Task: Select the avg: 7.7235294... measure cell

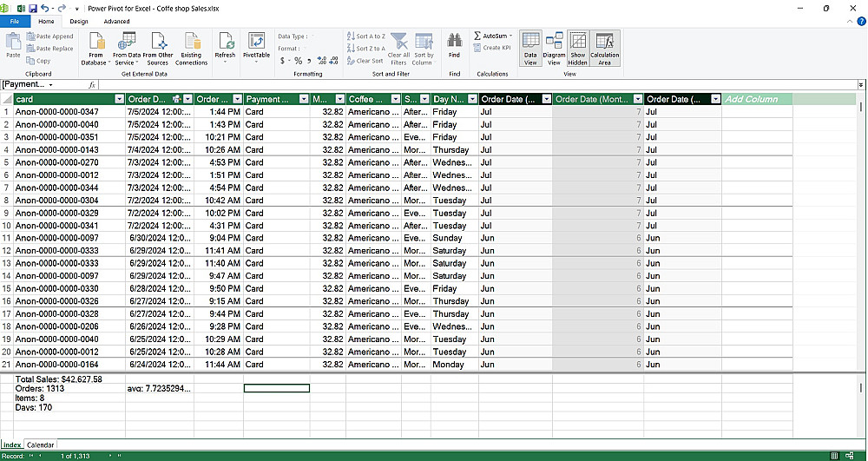Action: 160,388
